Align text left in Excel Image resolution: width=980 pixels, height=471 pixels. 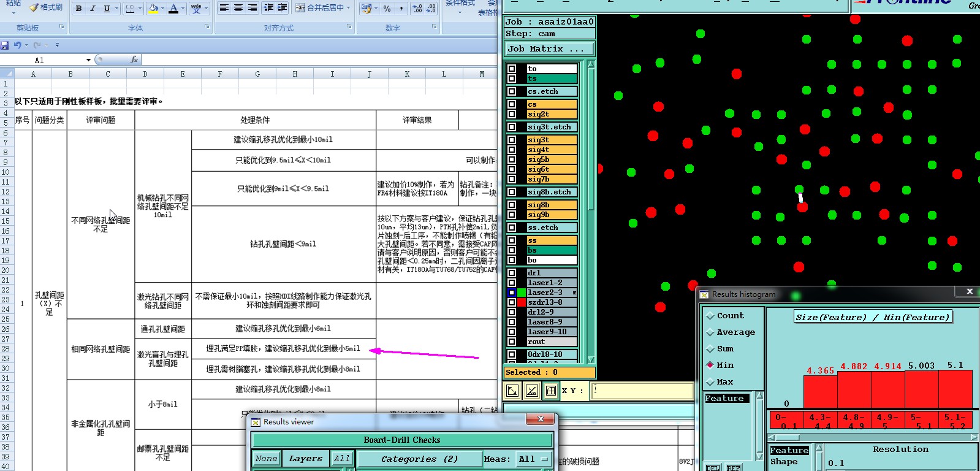[x=224, y=8]
